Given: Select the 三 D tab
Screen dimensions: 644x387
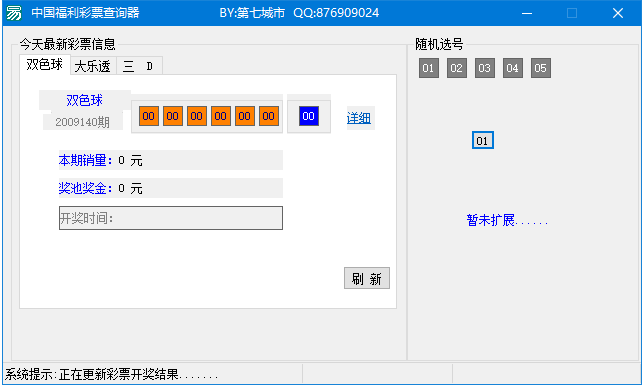Looking at the screenshot, I should click(x=139, y=66).
